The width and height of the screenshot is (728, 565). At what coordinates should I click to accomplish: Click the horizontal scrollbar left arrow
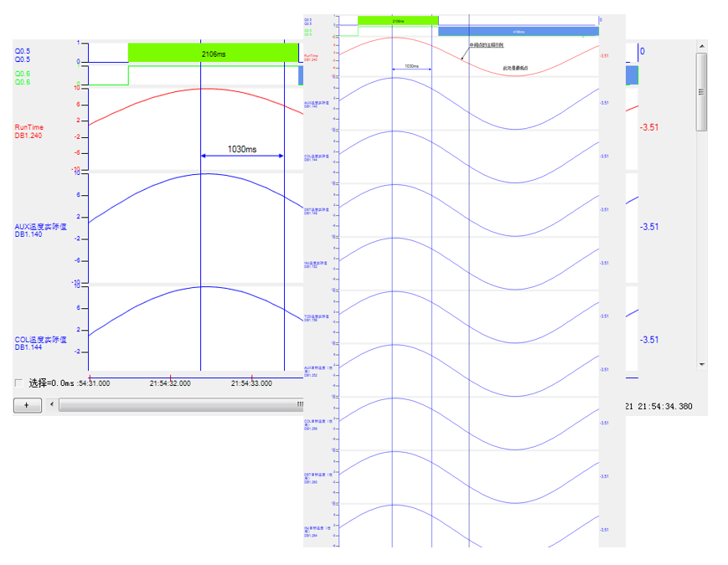pyautogui.click(x=52, y=404)
